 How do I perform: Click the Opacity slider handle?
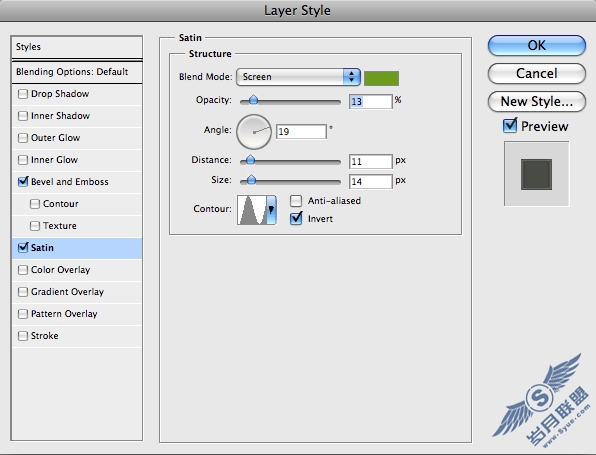coord(253,100)
